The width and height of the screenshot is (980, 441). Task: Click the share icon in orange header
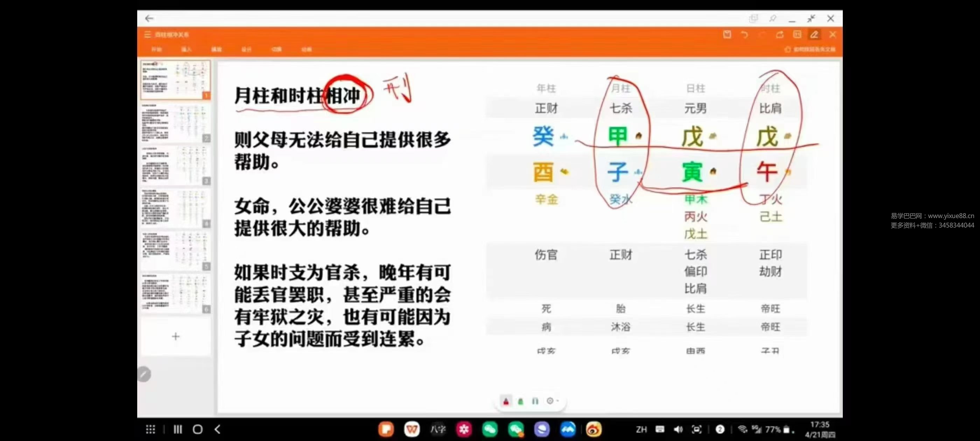(x=779, y=35)
